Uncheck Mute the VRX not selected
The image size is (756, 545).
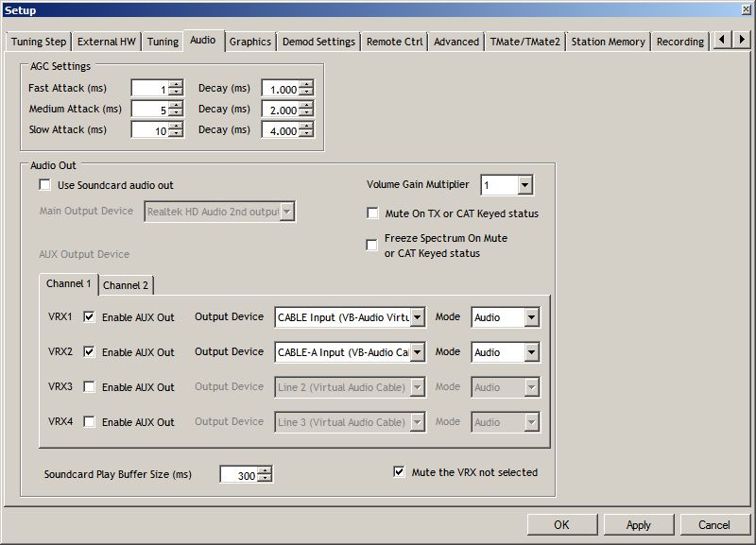[x=399, y=472]
